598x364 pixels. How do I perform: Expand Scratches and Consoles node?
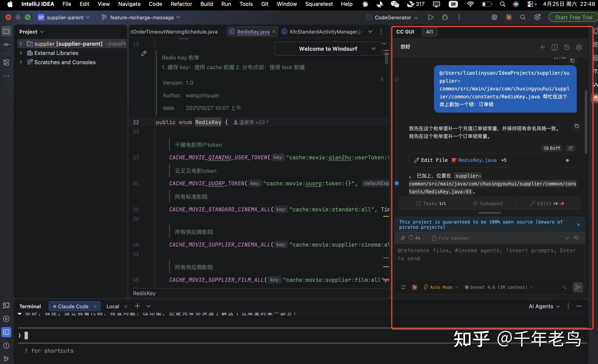[21, 62]
